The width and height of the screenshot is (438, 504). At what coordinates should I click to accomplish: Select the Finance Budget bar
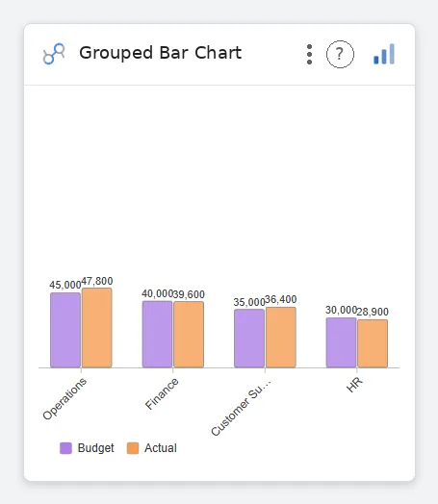coord(157,334)
